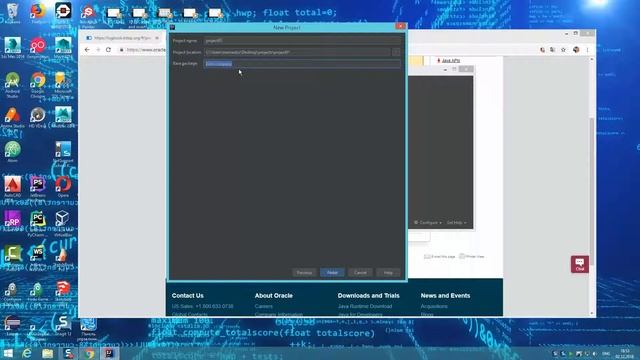Open Snagit desktop shortcut
This screenshot has height=360, width=640.
point(63,324)
